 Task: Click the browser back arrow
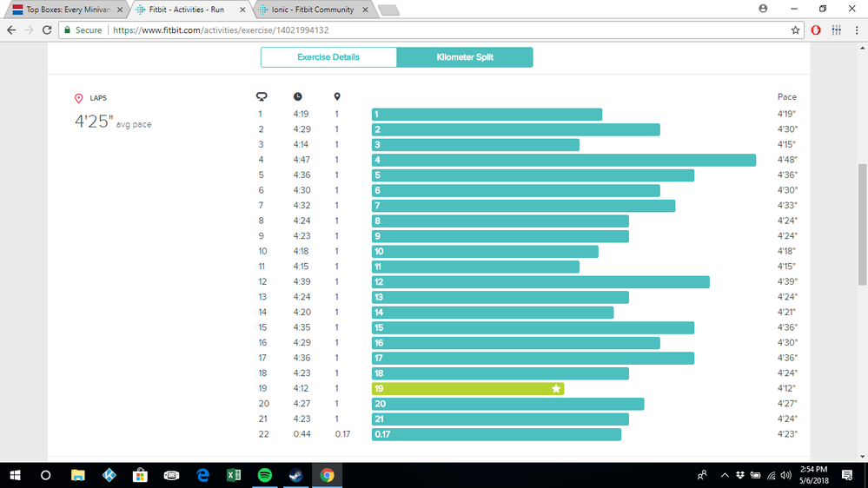click(11, 30)
